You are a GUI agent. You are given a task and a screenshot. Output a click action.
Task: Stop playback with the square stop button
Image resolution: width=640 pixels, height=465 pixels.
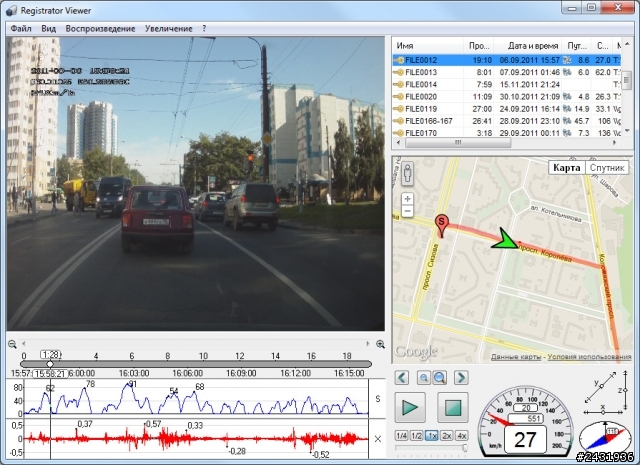click(x=453, y=407)
